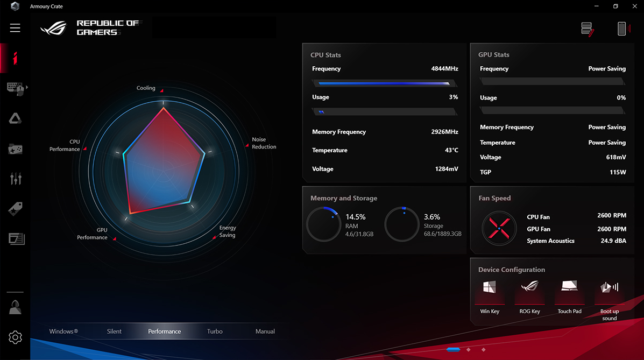Click the 4844MHz CPU frequency value
The image size is (644, 360).
444,69
